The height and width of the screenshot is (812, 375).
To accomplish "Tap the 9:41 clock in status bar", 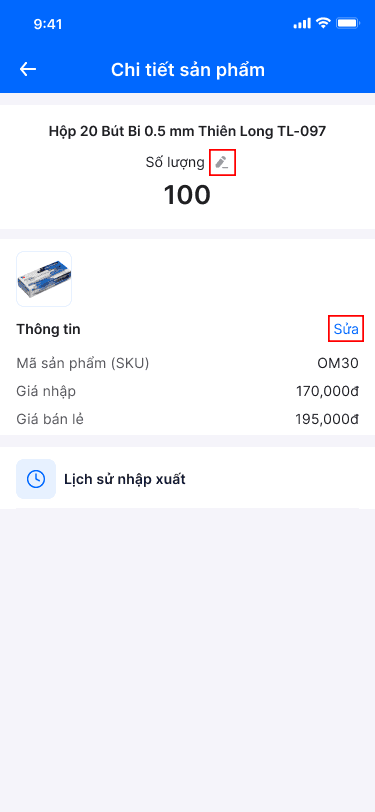I will 48,24.
